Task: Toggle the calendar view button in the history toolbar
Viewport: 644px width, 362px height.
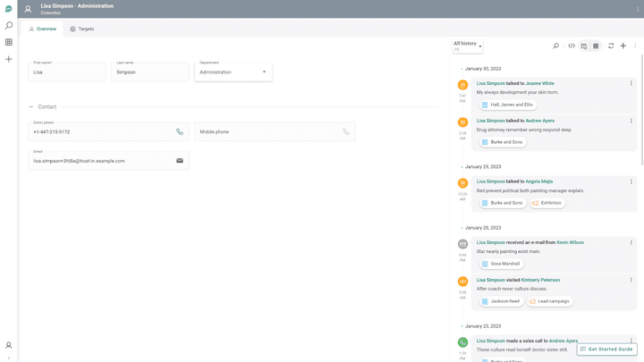Action: [x=584, y=46]
